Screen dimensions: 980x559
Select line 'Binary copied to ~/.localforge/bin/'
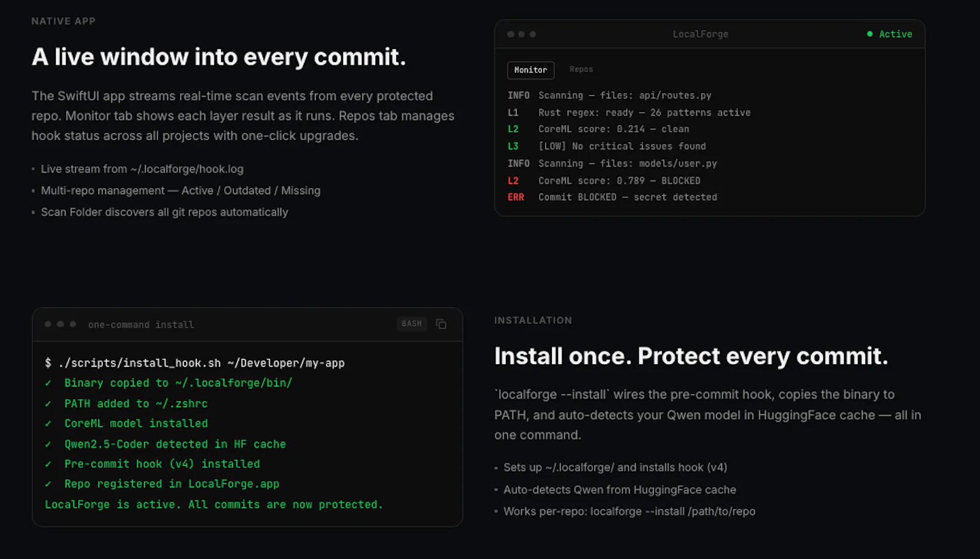point(178,383)
